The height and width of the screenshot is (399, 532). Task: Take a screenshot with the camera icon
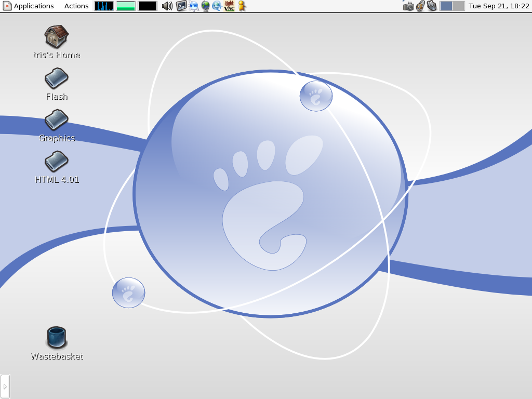coord(408,6)
